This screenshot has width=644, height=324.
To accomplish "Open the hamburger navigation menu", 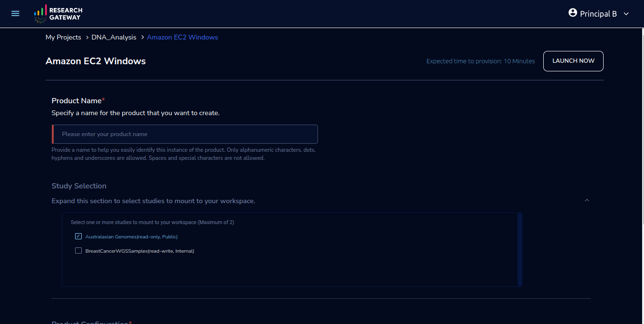I will tap(15, 13).
